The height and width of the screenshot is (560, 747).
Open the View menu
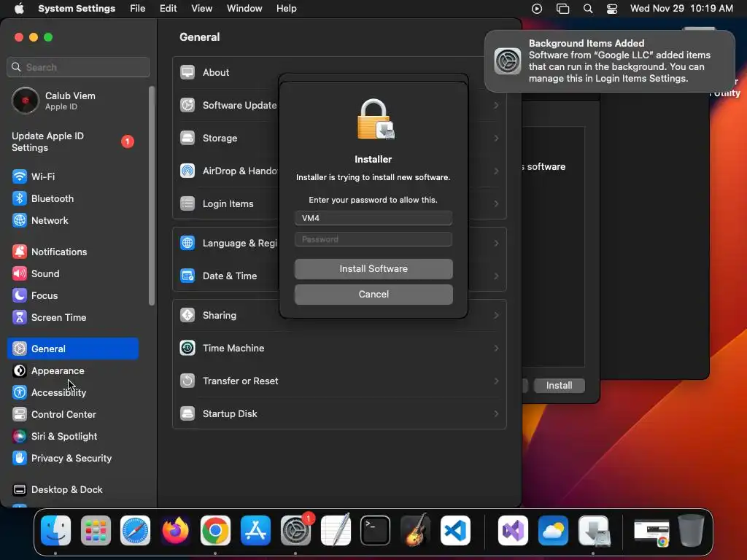(x=201, y=9)
